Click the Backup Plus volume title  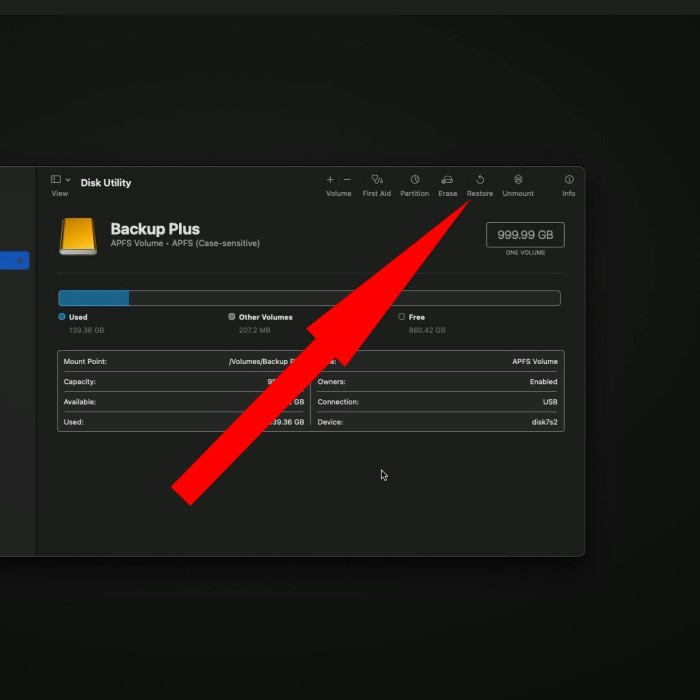155,229
